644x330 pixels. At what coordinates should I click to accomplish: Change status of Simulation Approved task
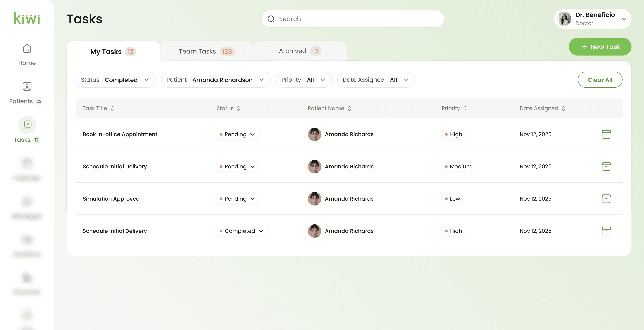click(237, 199)
